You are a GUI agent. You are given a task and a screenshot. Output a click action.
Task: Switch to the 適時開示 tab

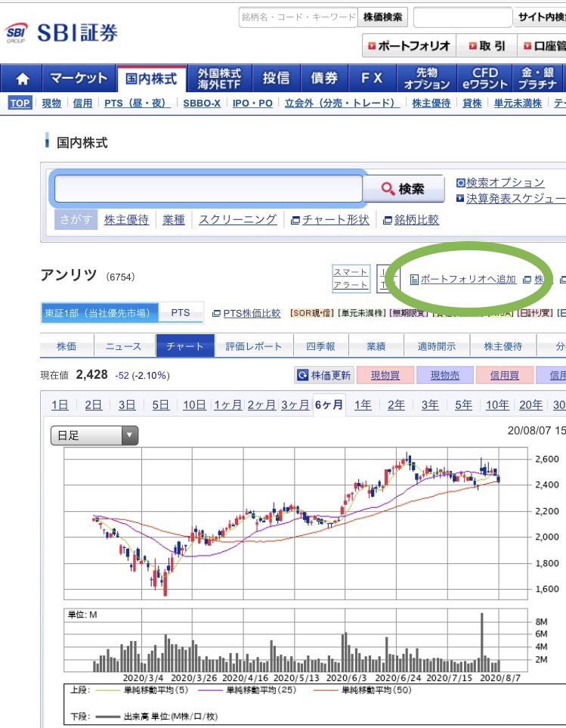pos(437,346)
